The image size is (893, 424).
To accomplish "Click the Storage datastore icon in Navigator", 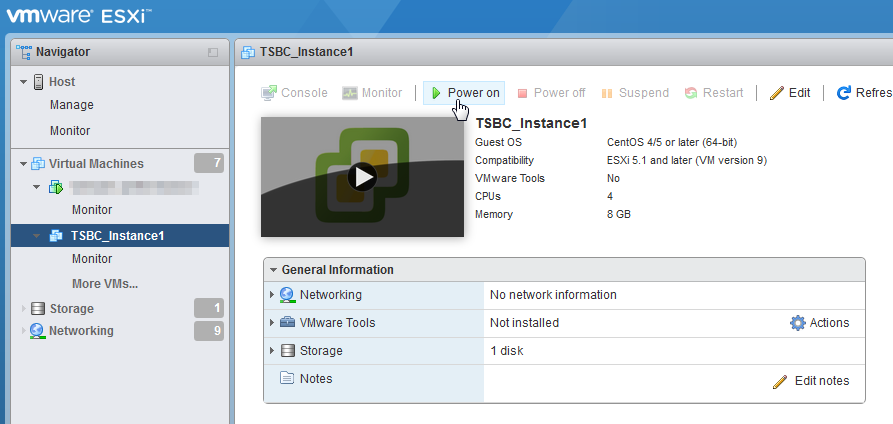I will pyautogui.click(x=38, y=308).
